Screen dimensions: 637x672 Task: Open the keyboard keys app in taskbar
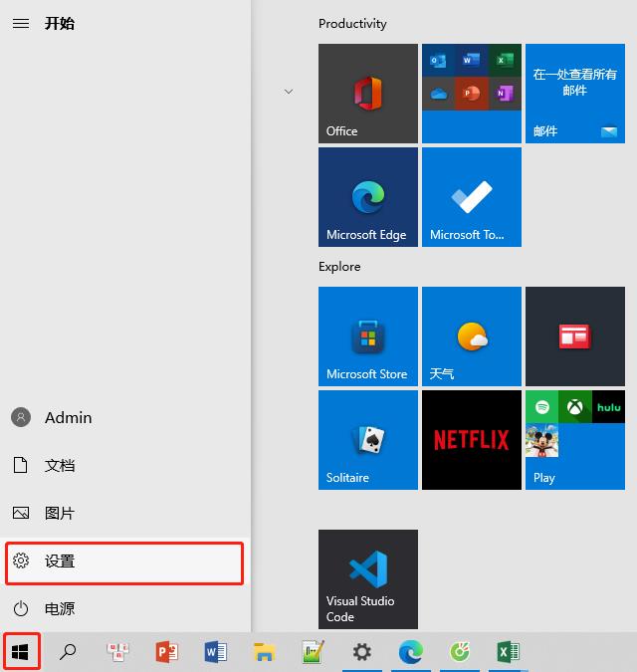(117, 652)
